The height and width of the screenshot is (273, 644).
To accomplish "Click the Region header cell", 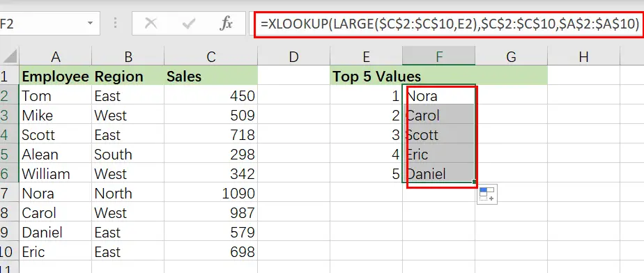I will point(128,76).
